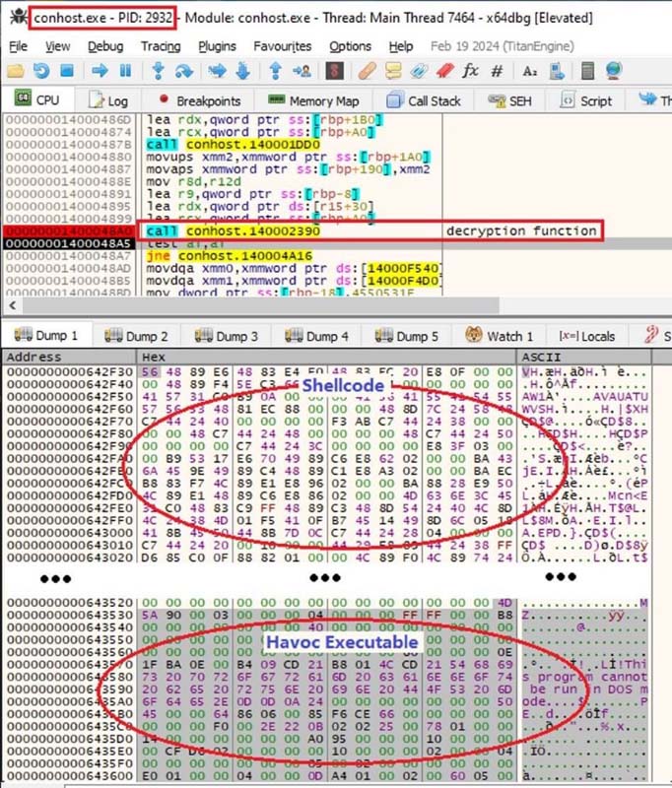
Task: Start trace over from the toolbar
Action: coord(243,71)
